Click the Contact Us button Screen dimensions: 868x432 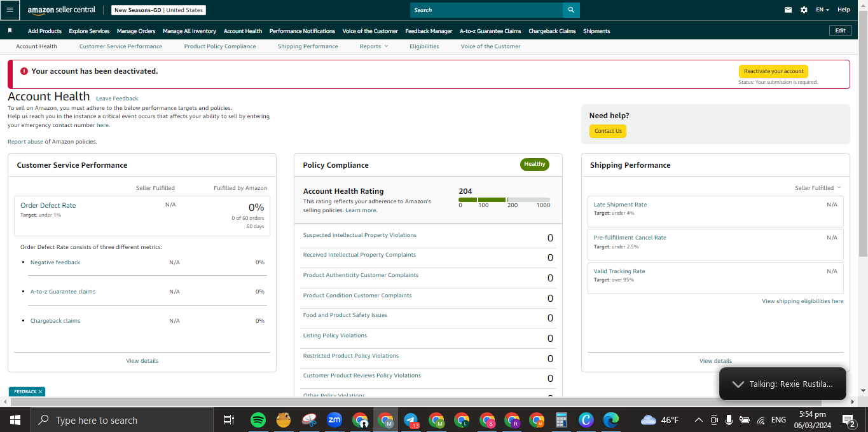[x=608, y=131]
